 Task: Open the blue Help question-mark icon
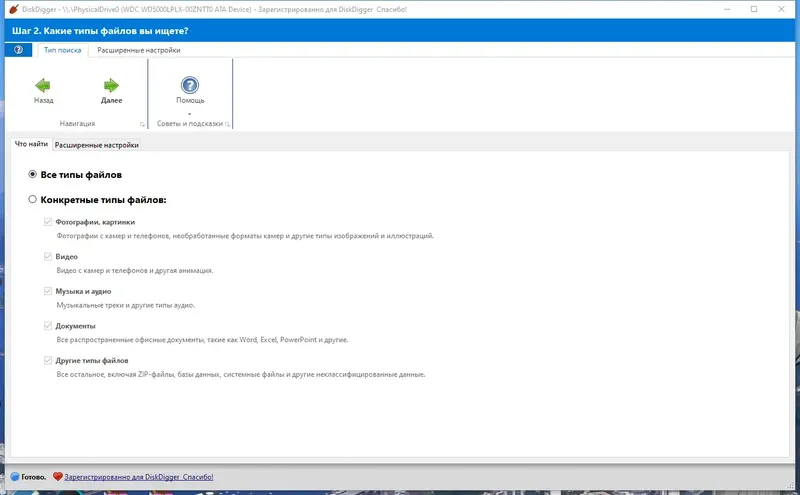[190, 85]
